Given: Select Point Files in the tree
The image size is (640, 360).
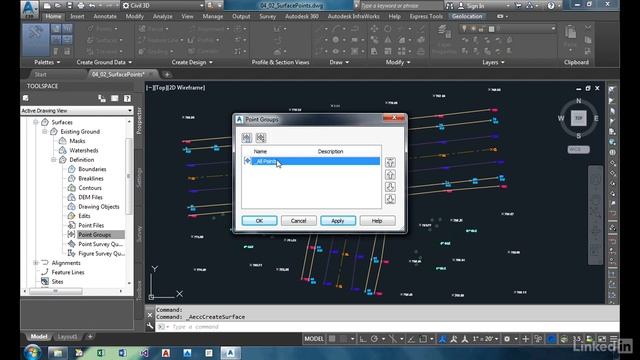Looking at the screenshot, I should pos(91,225).
